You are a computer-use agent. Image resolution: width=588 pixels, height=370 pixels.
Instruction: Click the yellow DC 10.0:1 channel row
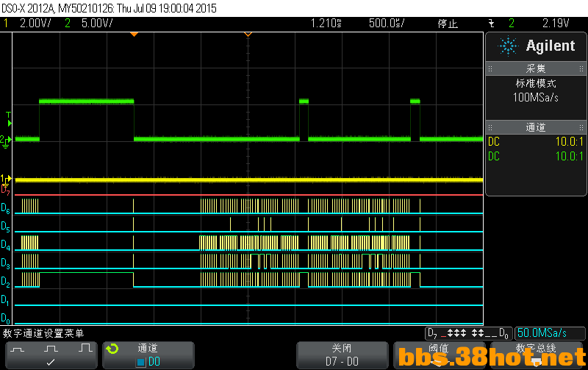pyautogui.click(x=536, y=142)
